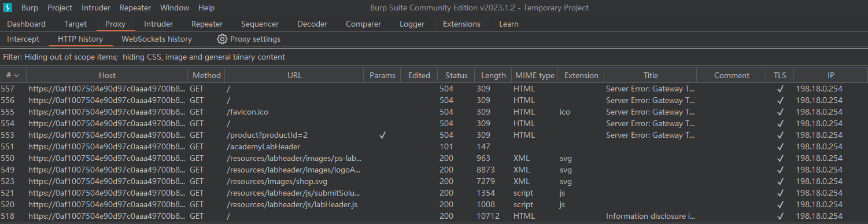Select the /academyLabHeader request
Image resolution: width=868 pixels, height=224 pixels.
coord(263,146)
